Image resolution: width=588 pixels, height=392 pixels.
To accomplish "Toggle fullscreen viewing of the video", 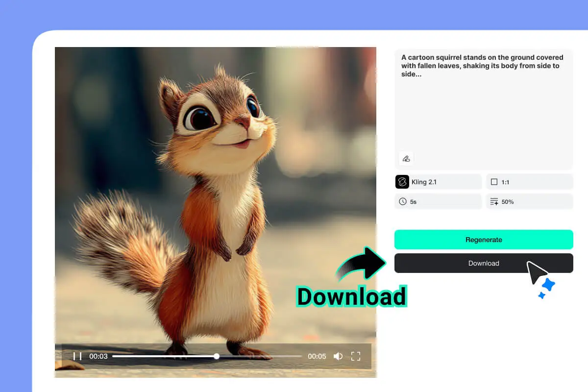I will coord(356,356).
